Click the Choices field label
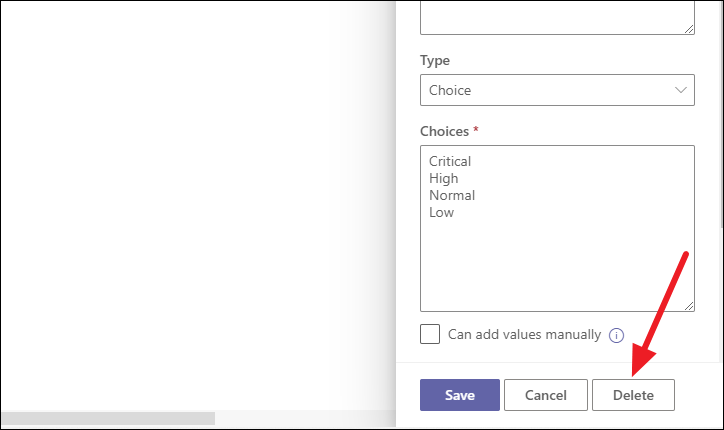The height and width of the screenshot is (430, 724). tap(445, 131)
